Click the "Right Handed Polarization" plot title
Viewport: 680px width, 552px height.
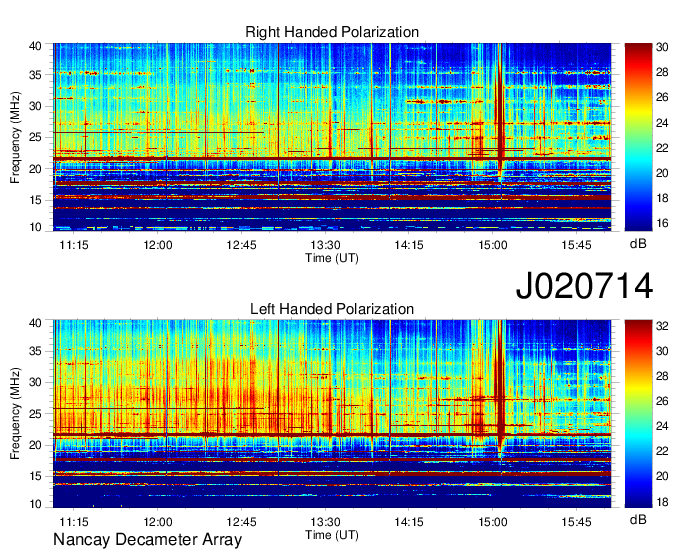[332, 32]
